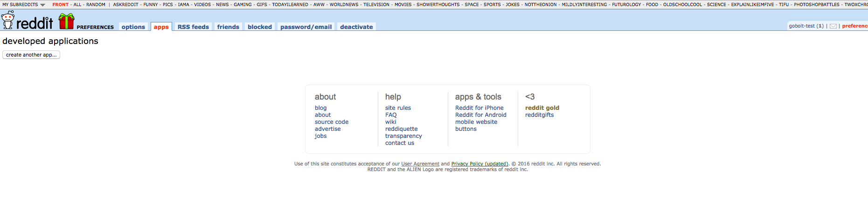Open the redditgifts link
This screenshot has width=868, height=208.
(x=540, y=115)
